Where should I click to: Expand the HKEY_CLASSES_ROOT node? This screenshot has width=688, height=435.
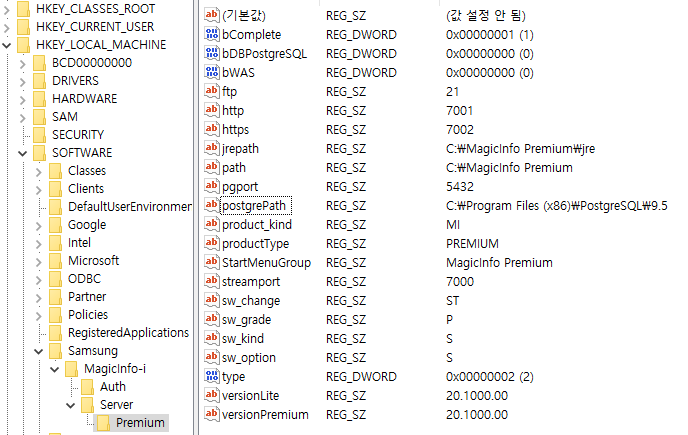(6, 9)
